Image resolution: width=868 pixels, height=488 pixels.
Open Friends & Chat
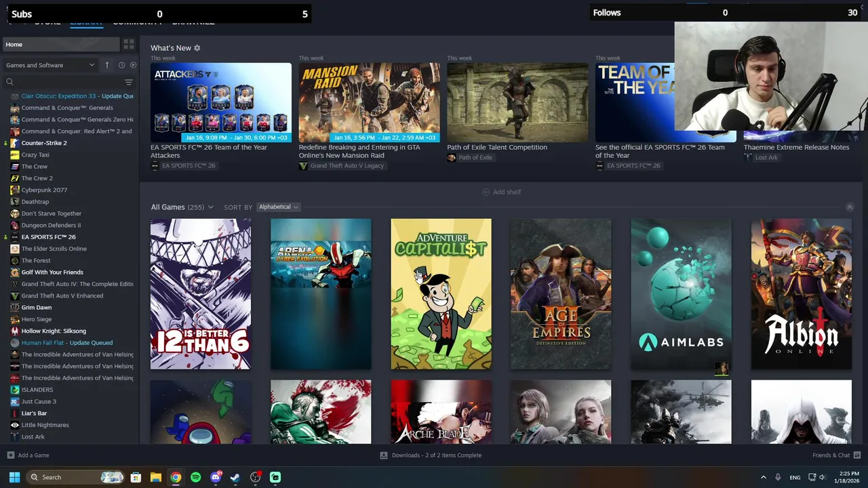836,455
